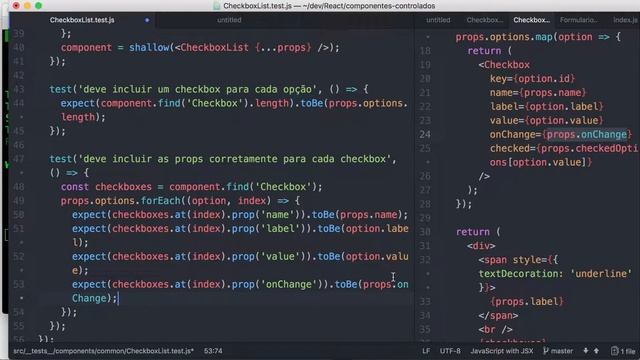640x360 pixels.
Task: Open the untitled tab in left pane
Action: coord(229,20)
